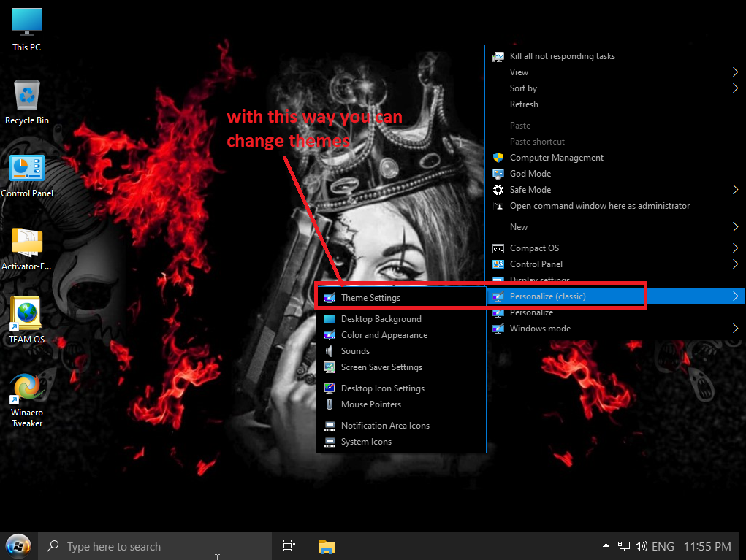Click the God Mode icon
Image resolution: width=746 pixels, height=560 pixels.
click(498, 174)
